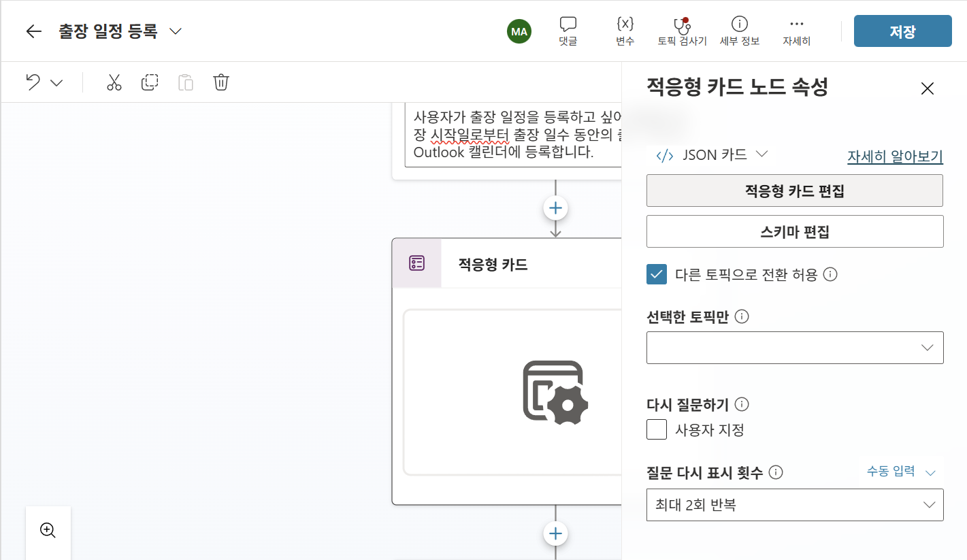This screenshot has width=967, height=560.
Task: Open the 자세히 알아보기 link
Action: coord(895,156)
